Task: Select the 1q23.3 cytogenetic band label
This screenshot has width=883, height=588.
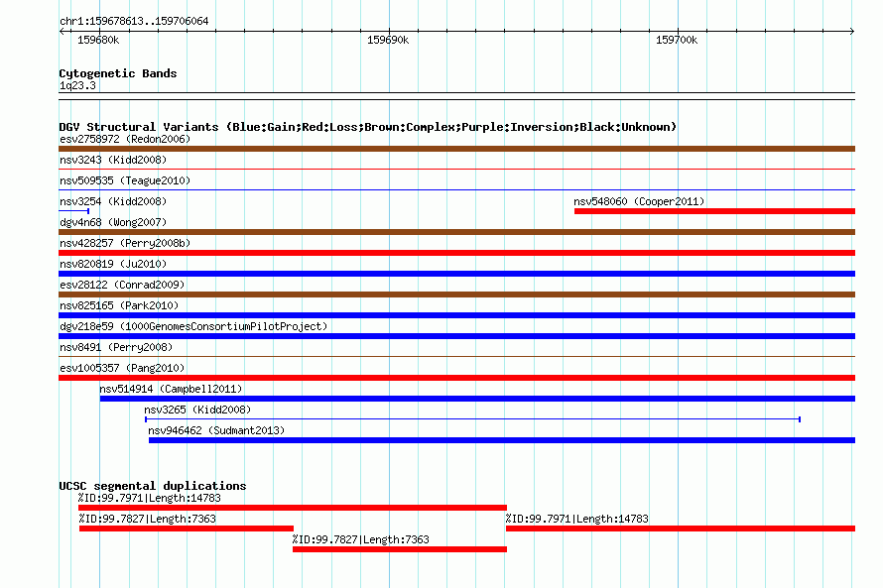Action: (77, 85)
